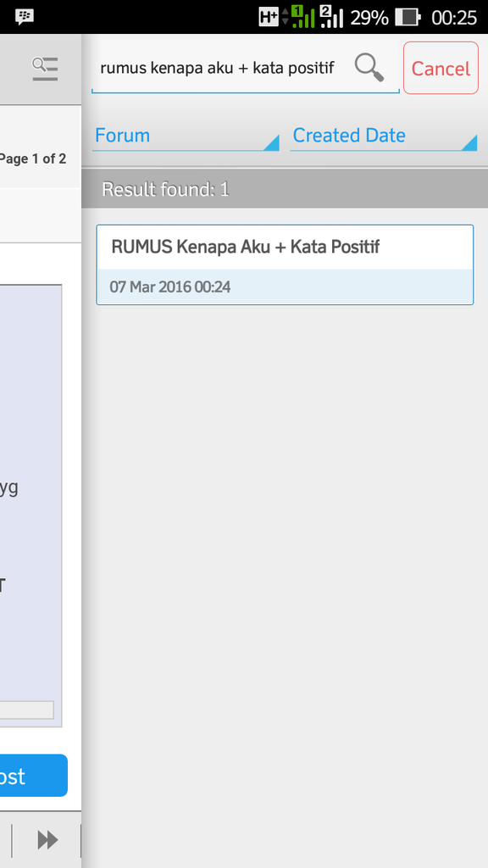
Task: Open the BBM notification icon in status bar
Action: pos(25,17)
